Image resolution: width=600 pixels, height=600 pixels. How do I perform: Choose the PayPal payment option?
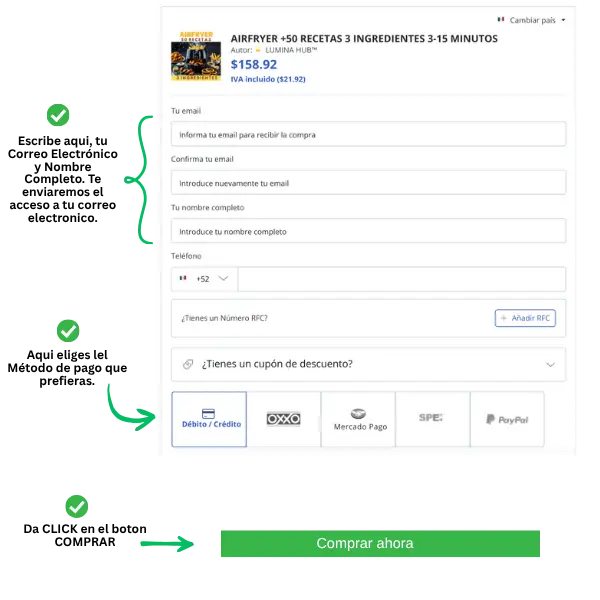[507, 419]
